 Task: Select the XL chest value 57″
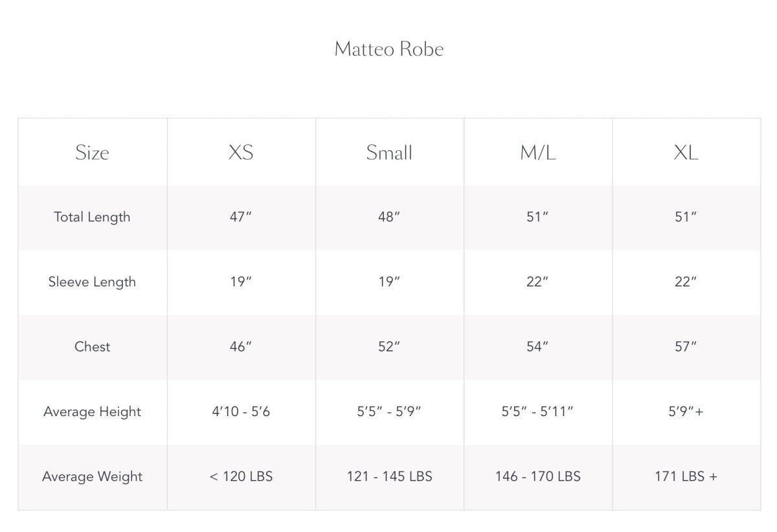(x=686, y=347)
